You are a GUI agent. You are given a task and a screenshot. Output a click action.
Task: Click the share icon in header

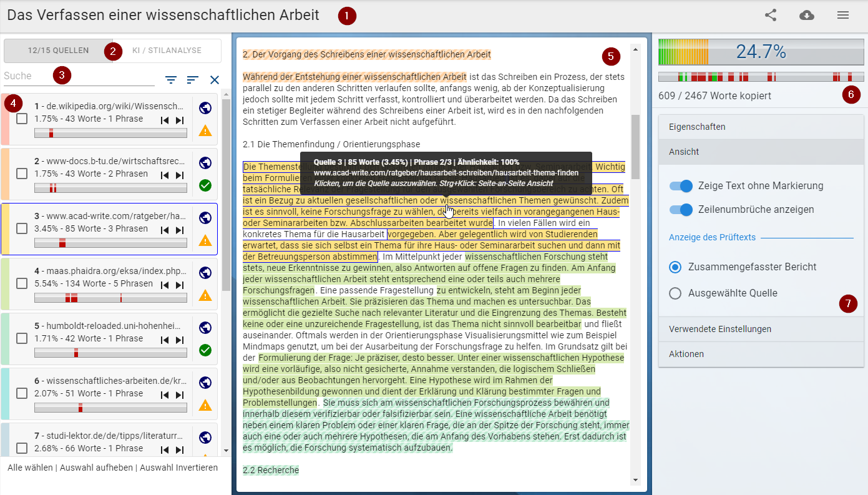pos(771,15)
